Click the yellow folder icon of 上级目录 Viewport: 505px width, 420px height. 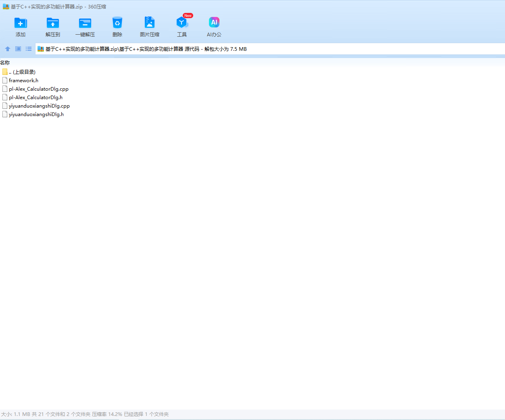click(5, 72)
